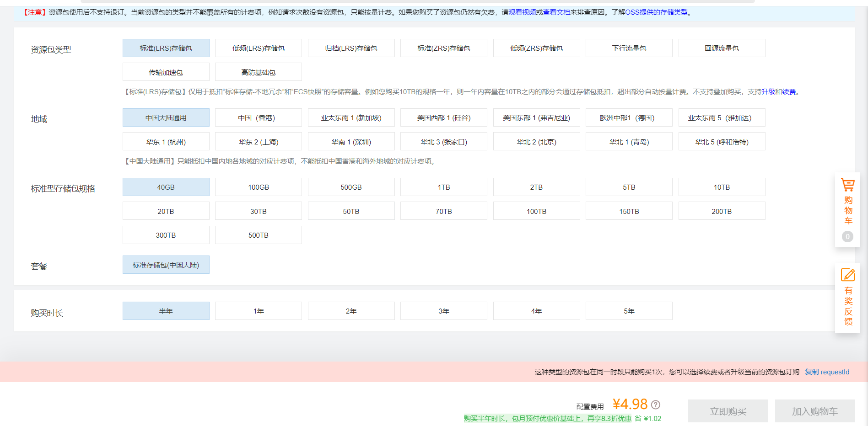Select the 2TB storage spec
Screen dimensions: 868x426
[536, 187]
